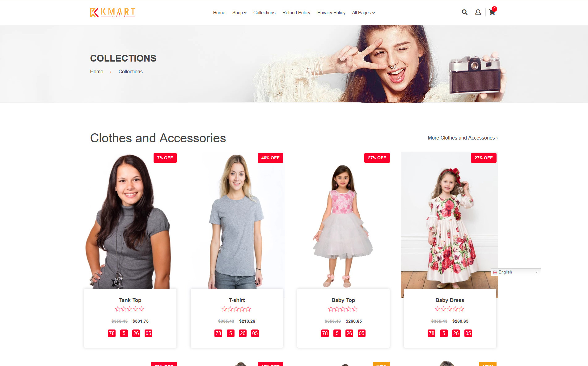Screen dimensions: 588x366
Task: Open the English language selector
Action: (516, 272)
